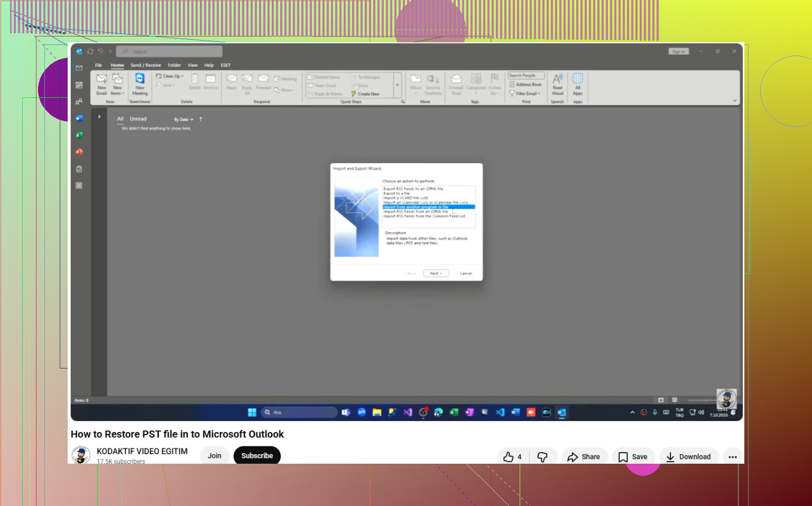This screenshot has width=812, height=506.
Task: Select 'Export to a file' in wizard list
Action: pos(396,193)
